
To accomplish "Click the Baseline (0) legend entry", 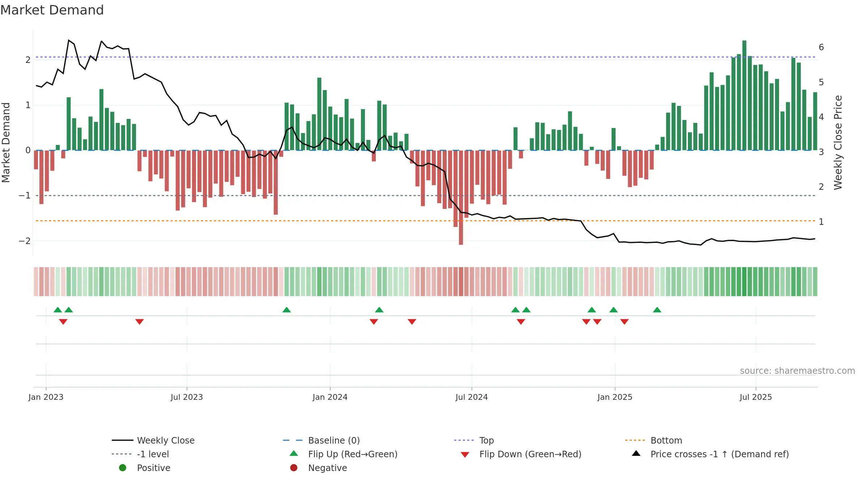I will [321, 440].
